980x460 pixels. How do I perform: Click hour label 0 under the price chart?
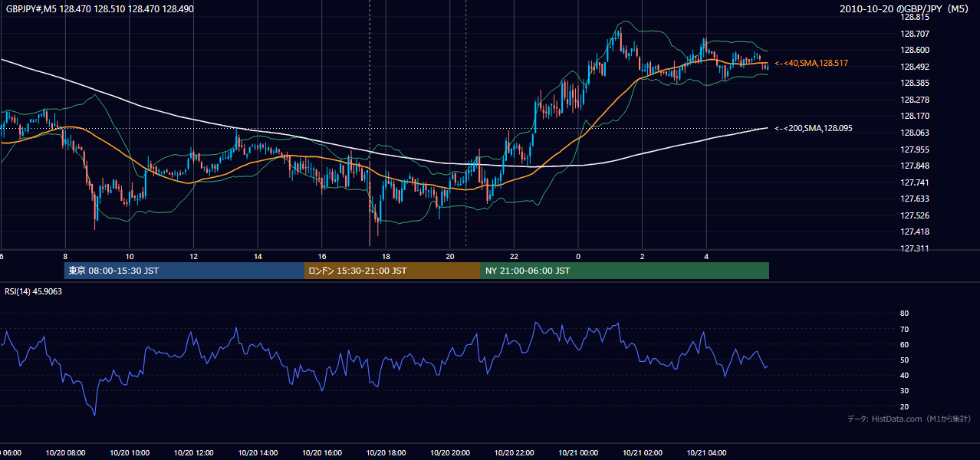[x=578, y=256]
